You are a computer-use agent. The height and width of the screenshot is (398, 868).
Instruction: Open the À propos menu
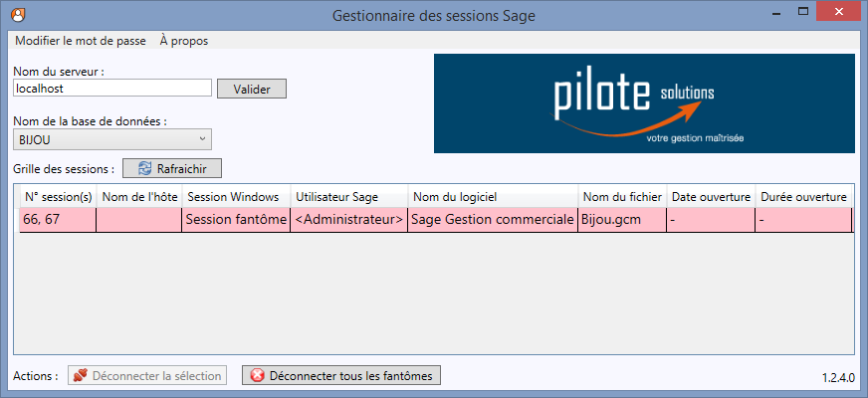(183, 41)
